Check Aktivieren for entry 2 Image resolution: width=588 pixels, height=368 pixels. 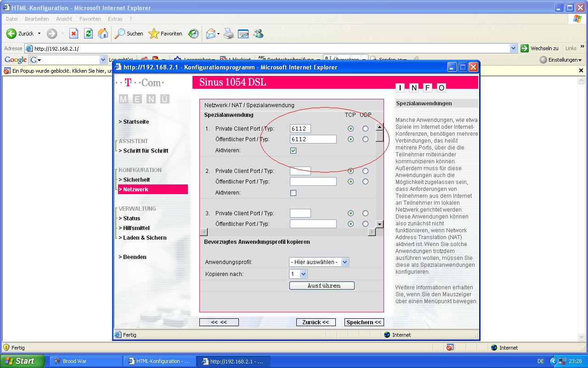tap(294, 193)
